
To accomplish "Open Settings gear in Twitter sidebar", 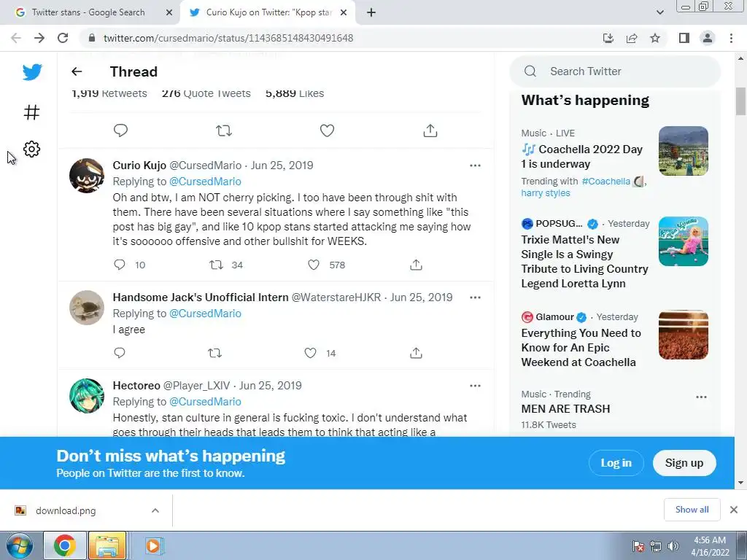I will (31, 149).
